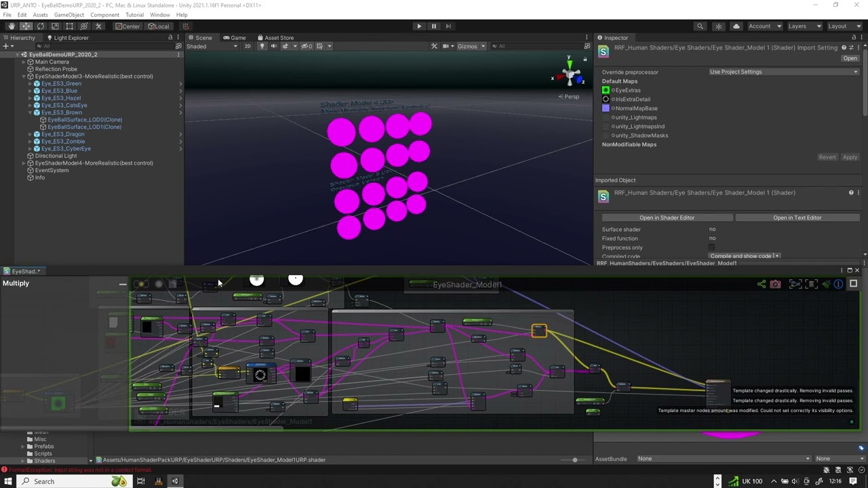The width and height of the screenshot is (868, 488).
Task: Lock the Hierarchy panel
Action: tap(170, 38)
